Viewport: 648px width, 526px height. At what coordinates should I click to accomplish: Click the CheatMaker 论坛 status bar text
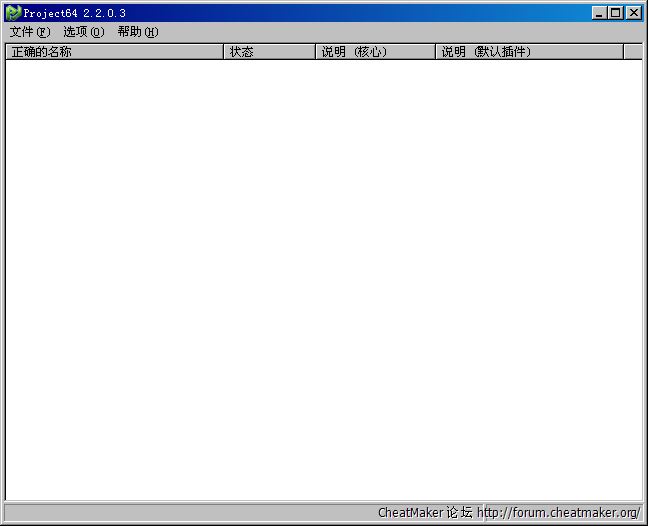(x=424, y=513)
